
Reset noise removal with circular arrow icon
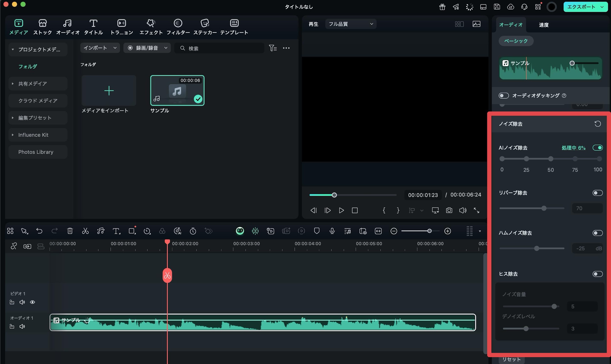(x=598, y=124)
